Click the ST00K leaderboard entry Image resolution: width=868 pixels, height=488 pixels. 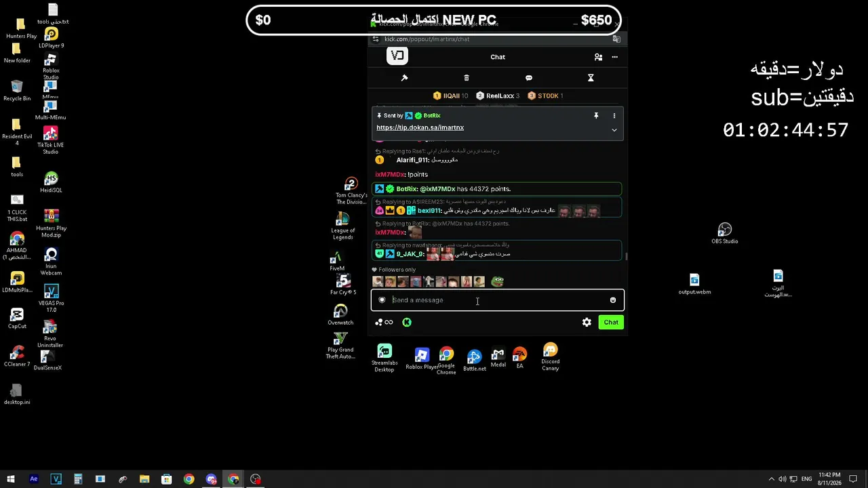coord(545,96)
